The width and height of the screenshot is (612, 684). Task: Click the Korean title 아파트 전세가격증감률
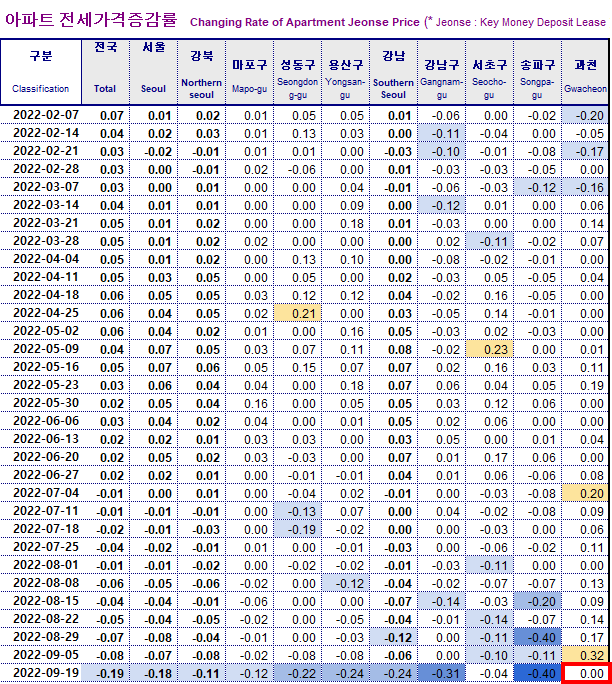click(x=91, y=20)
